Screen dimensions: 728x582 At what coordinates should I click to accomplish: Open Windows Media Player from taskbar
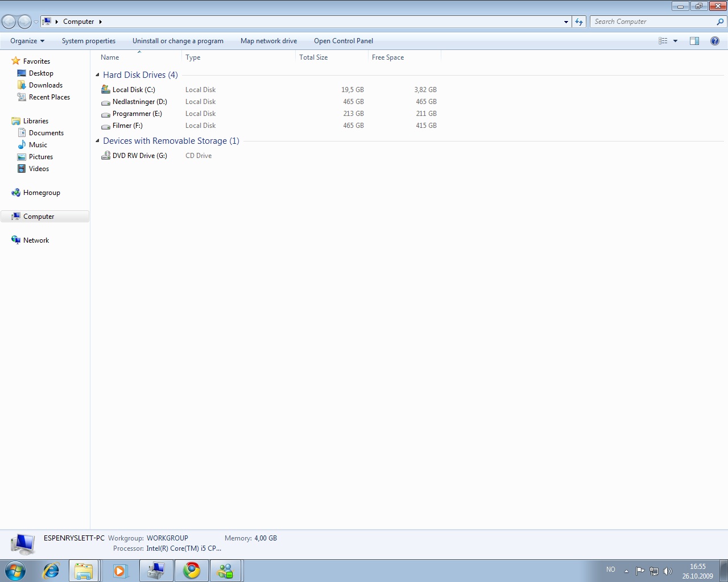tap(120, 571)
